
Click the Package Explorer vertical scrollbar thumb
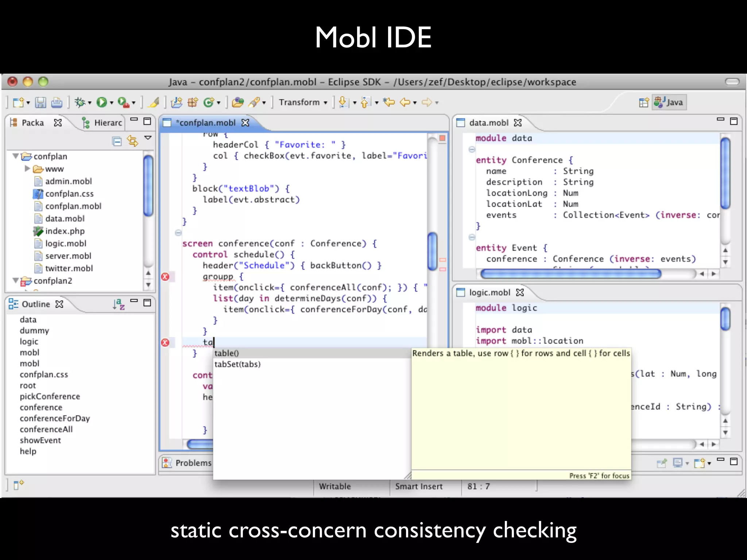(x=148, y=186)
